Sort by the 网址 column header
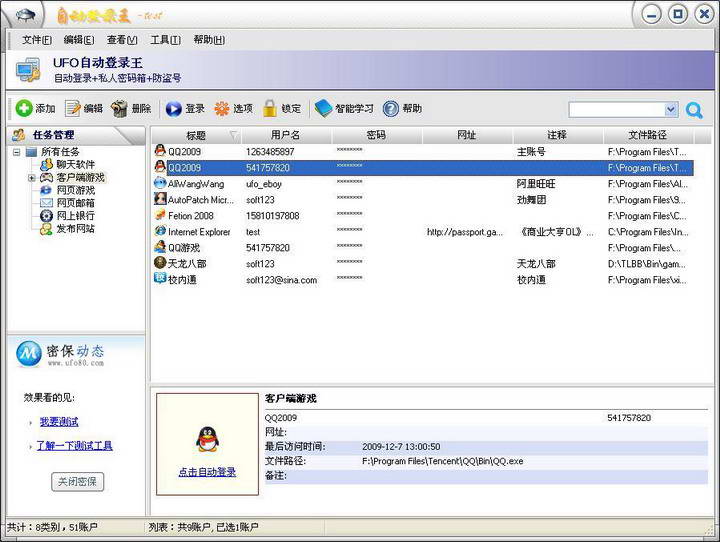720x542 pixels. tap(467, 135)
